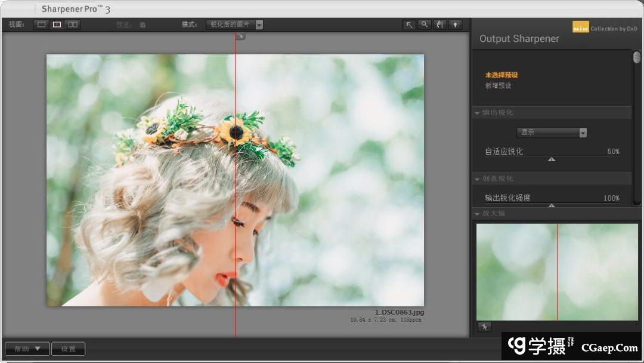Switch to single image view
The width and height of the screenshot is (644, 363).
pyautogui.click(x=41, y=24)
